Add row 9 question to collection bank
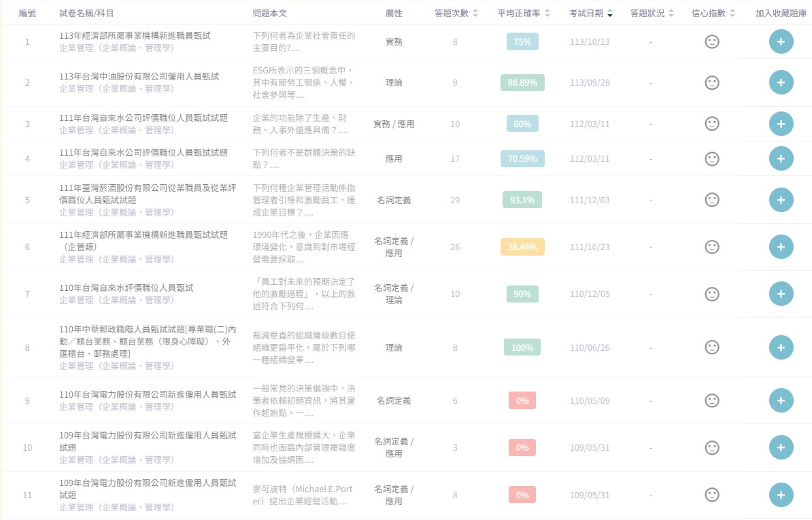 (x=781, y=400)
